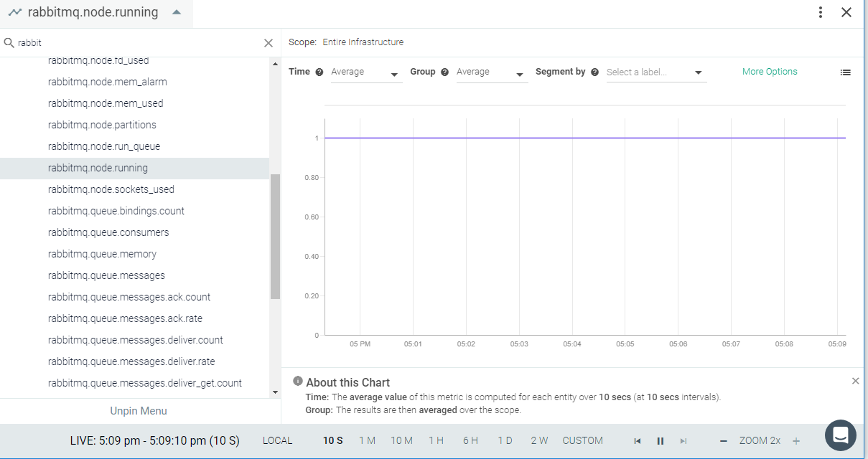Open the three-dot options menu
The image size is (868, 459).
pyautogui.click(x=821, y=12)
